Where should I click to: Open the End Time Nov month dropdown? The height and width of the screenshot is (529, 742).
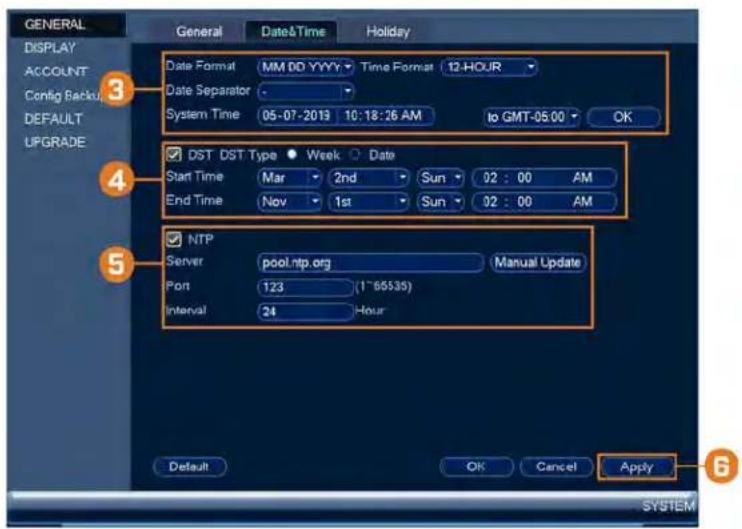click(x=290, y=202)
